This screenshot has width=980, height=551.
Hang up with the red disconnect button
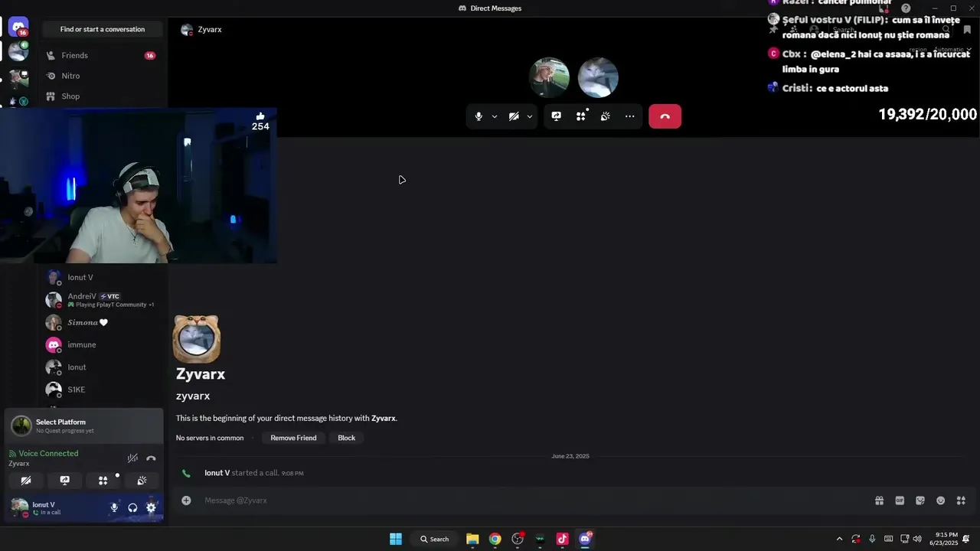coord(665,116)
